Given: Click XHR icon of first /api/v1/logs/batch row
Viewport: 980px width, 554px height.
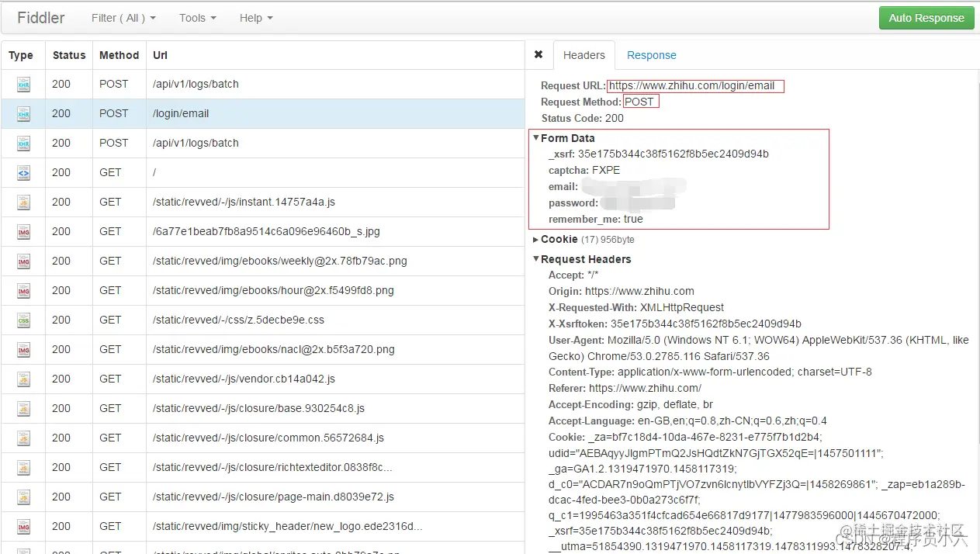Looking at the screenshot, I should (x=23, y=85).
